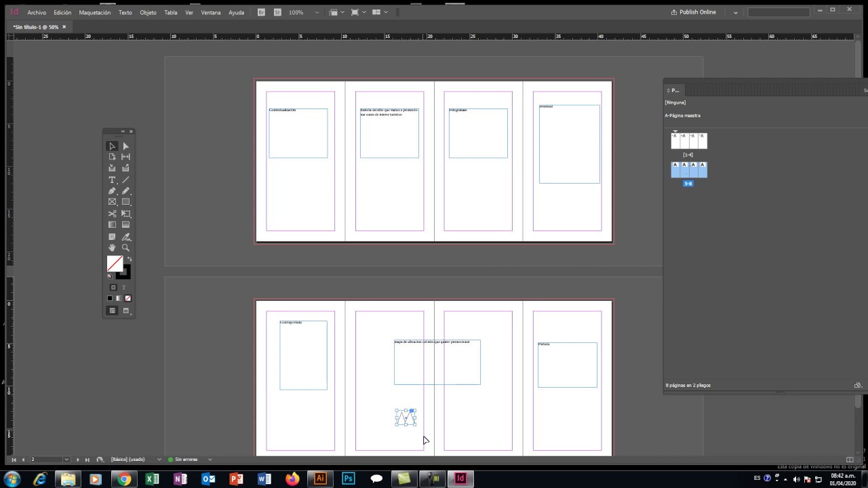The width and height of the screenshot is (868, 488).
Task: Go to the next page
Action: [x=77, y=460]
